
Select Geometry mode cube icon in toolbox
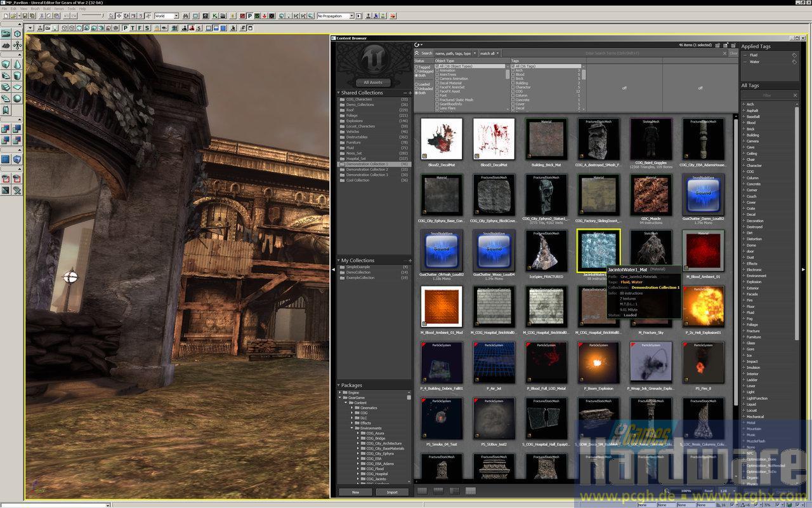coord(18,34)
